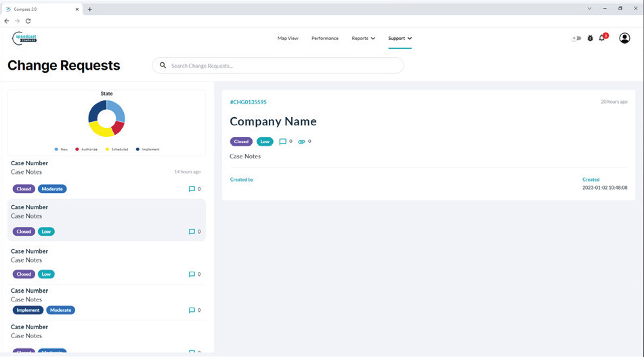
Task: Toggle the dark mode switch
Action: [576, 38]
